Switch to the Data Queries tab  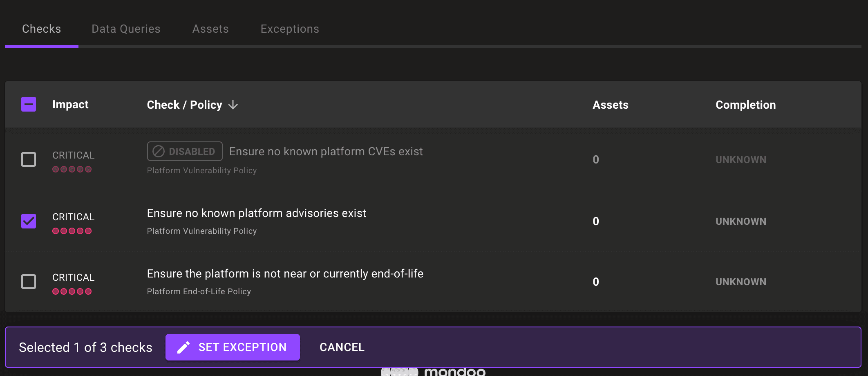click(x=125, y=29)
